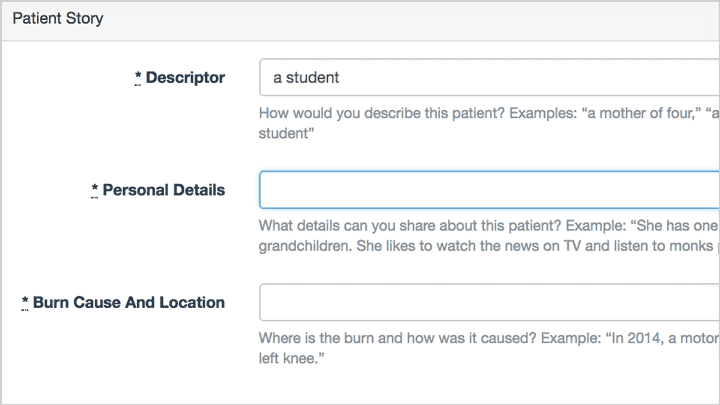Click the required asterisk beside Personal Details
The width and height of the screenshot is (720, 405).
point(94,190)
